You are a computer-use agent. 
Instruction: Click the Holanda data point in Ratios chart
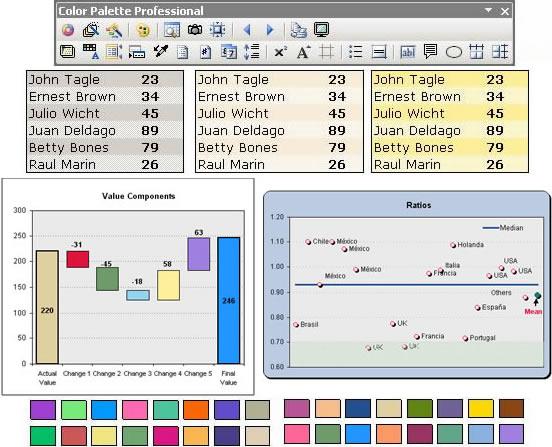coord(453,245)
